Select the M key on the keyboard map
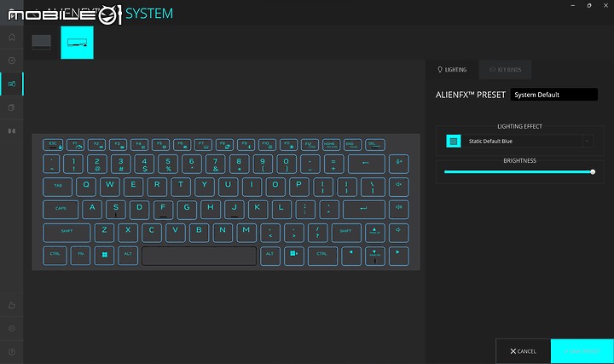Image resolution: width=614 pixels, height=364 pixels. coord(246,233)
